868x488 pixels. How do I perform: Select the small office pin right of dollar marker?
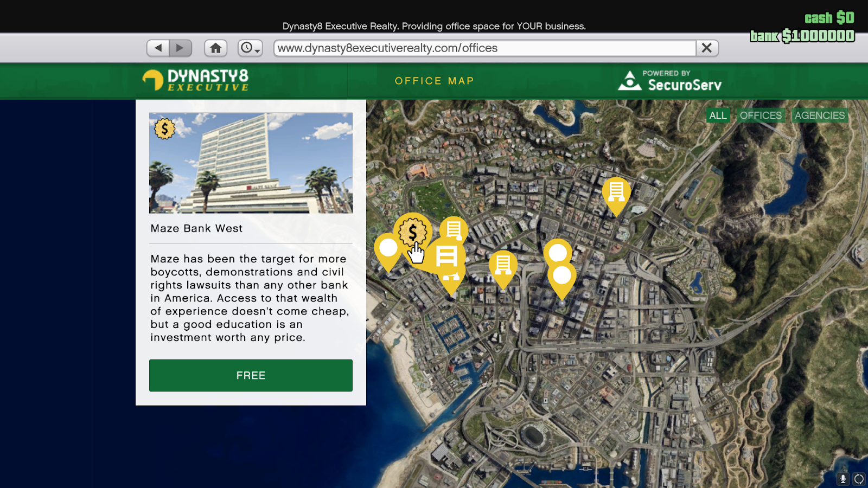pos(455,229)
